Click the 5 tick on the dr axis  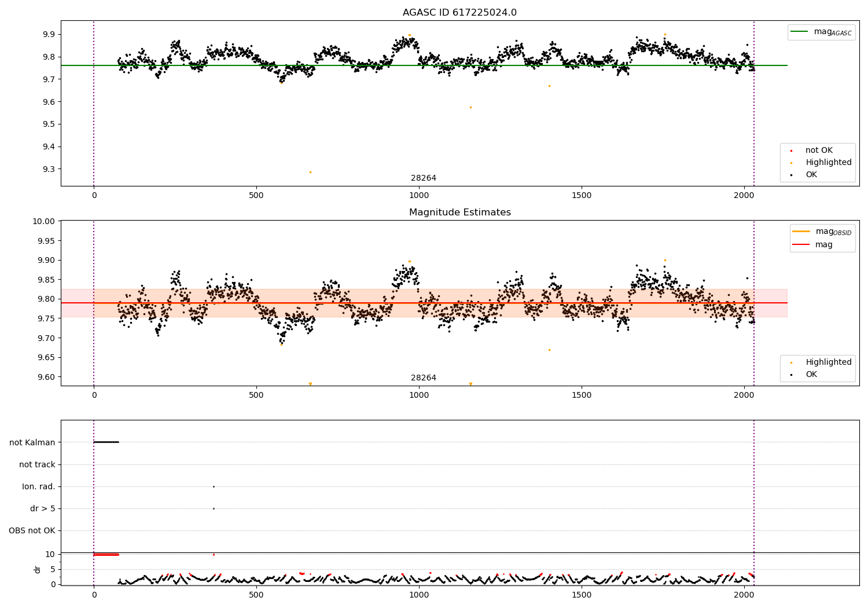pyautogui.click(x=53, y=569)
